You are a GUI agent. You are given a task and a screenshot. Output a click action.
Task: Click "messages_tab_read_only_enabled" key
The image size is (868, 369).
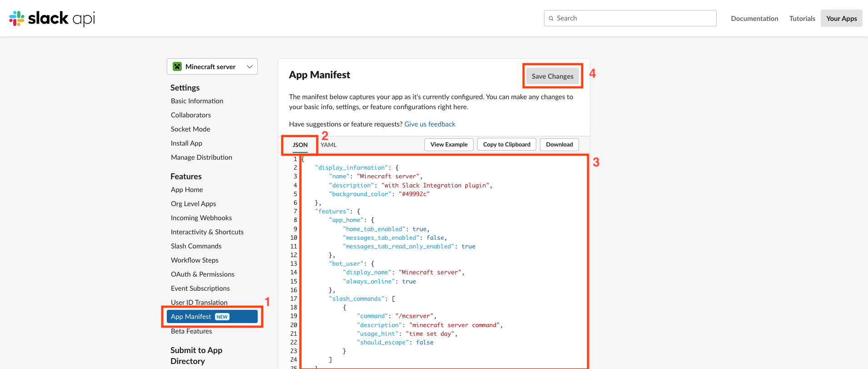pos(399,247)
